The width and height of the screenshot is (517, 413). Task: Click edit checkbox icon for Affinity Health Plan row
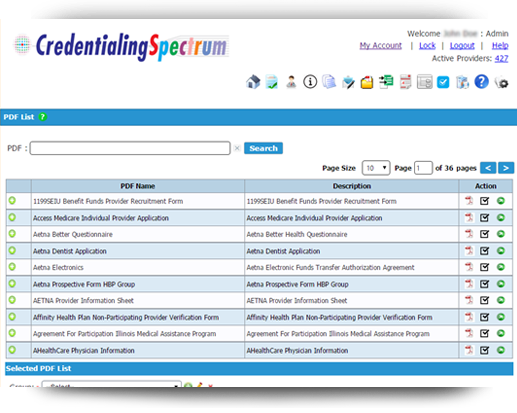point(484,317)
